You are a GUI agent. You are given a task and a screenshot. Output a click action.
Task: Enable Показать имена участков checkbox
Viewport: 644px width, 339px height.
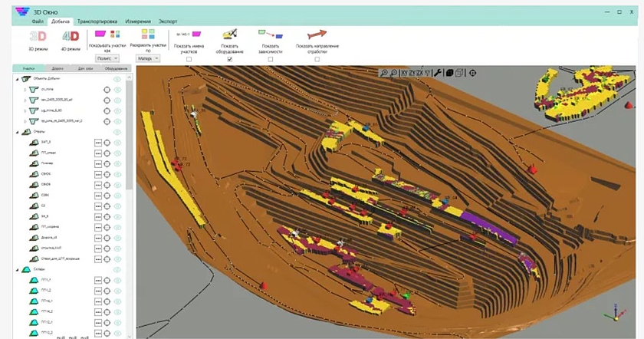(x=189, y=59)
